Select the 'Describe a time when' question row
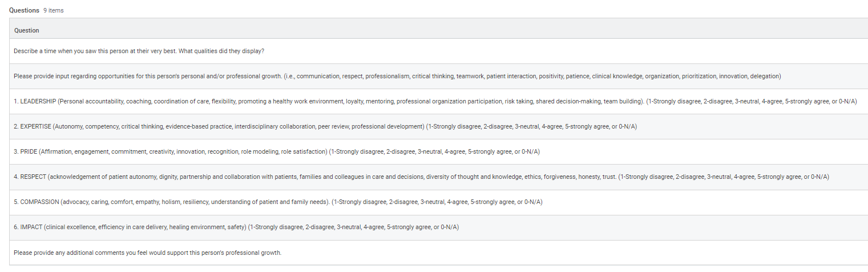This screenshot has height=272, width=868. (x=139, y=51)
